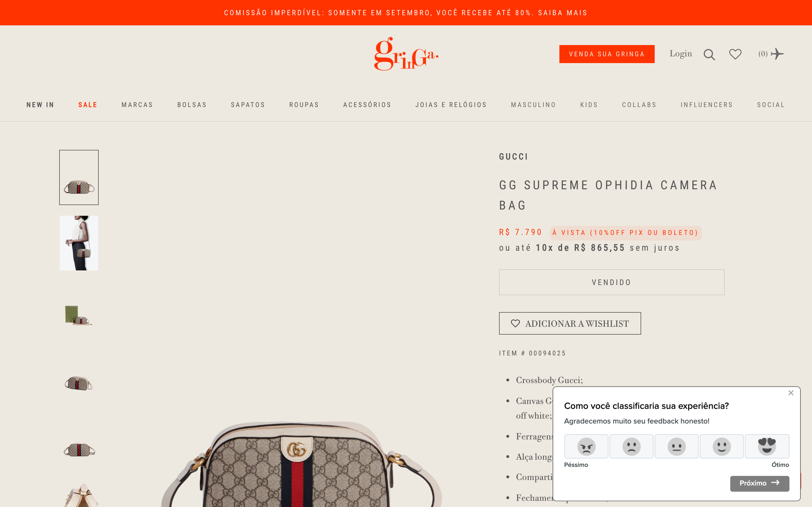Open JOIAS E RELÓGIOS category
Viewport: 812px width, 507px height.
click(451, 105)
